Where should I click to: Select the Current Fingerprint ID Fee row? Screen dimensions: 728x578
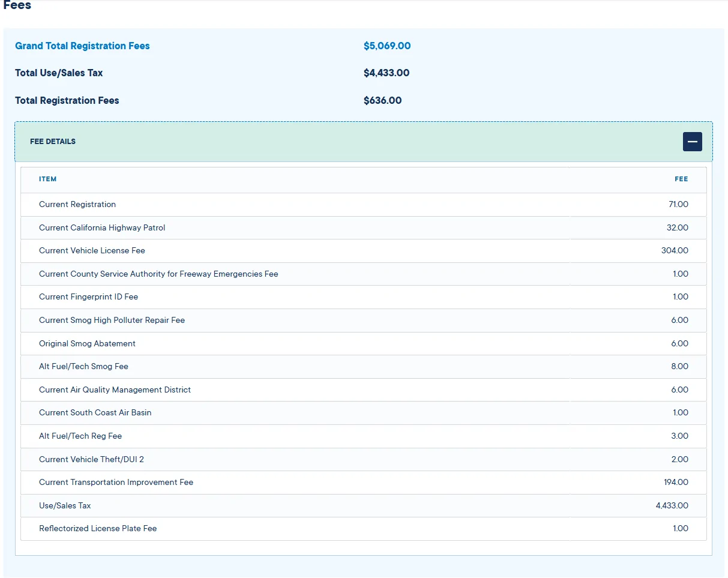click(364, 297)
